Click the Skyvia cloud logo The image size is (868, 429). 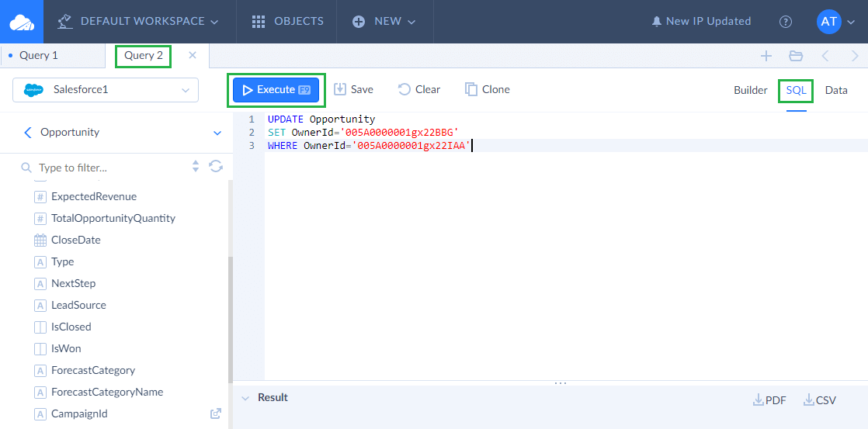[22, 22]
